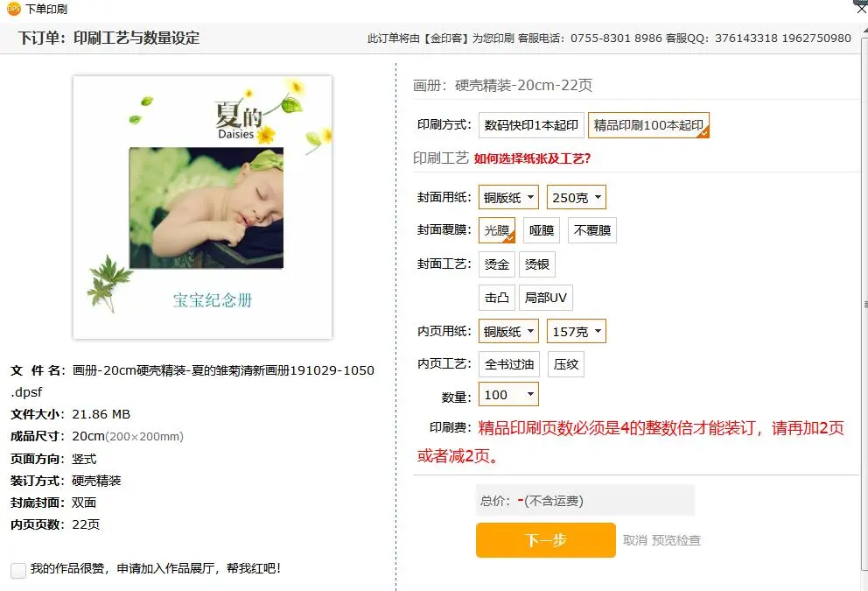Open the 封面用纸 铜版纸 dropdown
This screenshot has width=868, height=591.
508,197
